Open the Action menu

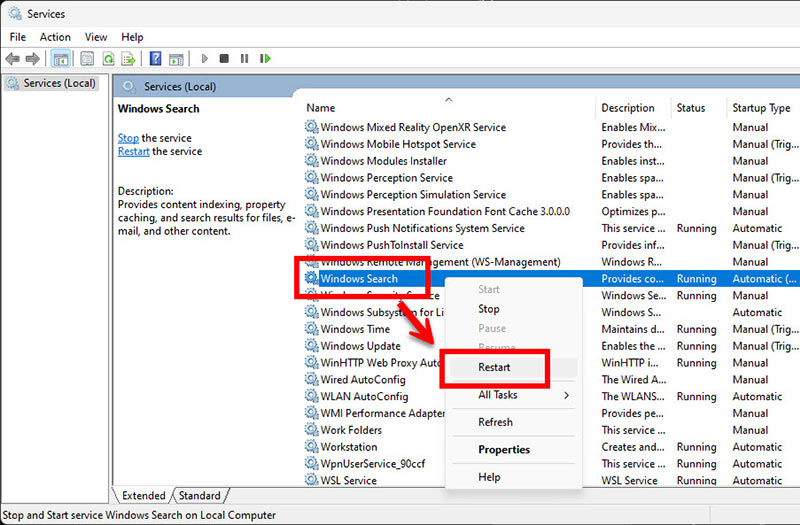(55, 37)
